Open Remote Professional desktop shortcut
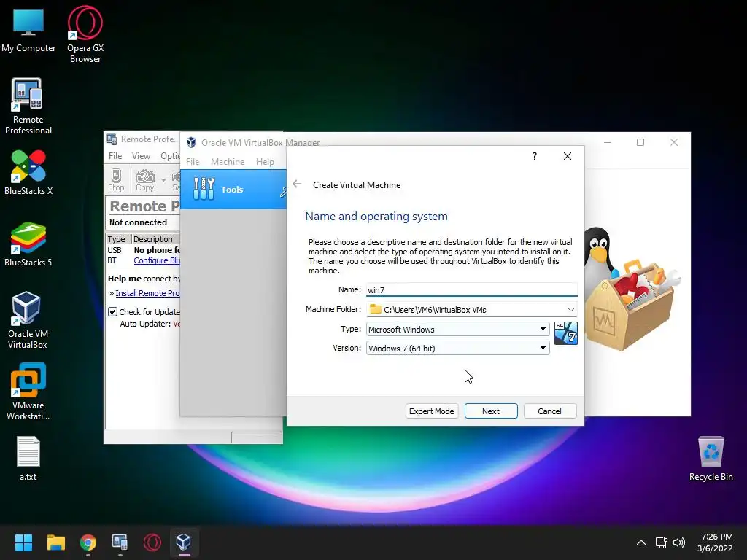Image resolution: width=747 pixels, height=560 pixels. pyautogui.click(x=28, y=106)
